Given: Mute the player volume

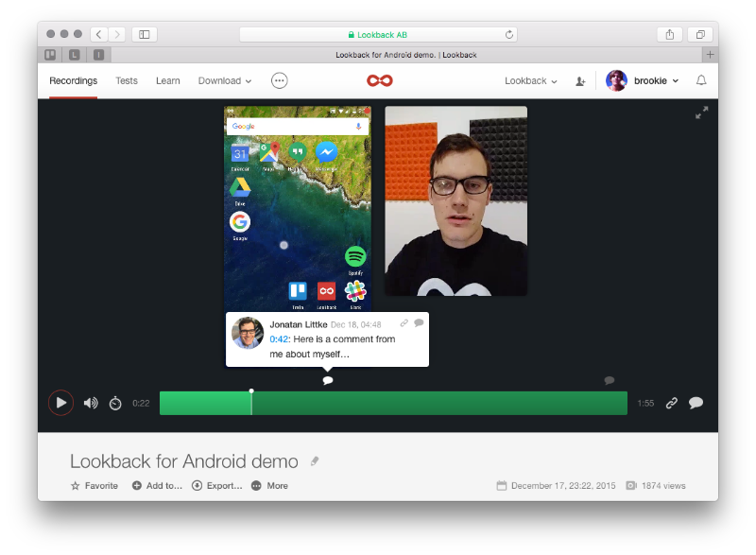Looking at the screenshot, I should (91, 403).
